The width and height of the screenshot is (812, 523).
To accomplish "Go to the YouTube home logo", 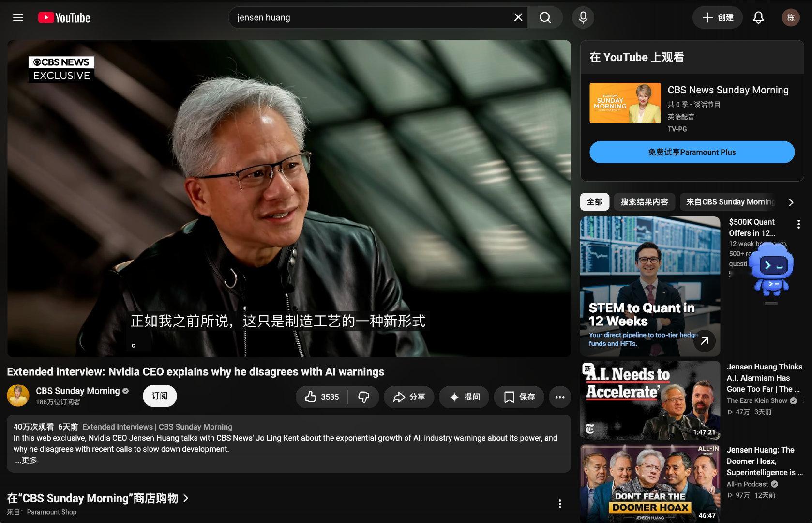I will pos(64,18).
